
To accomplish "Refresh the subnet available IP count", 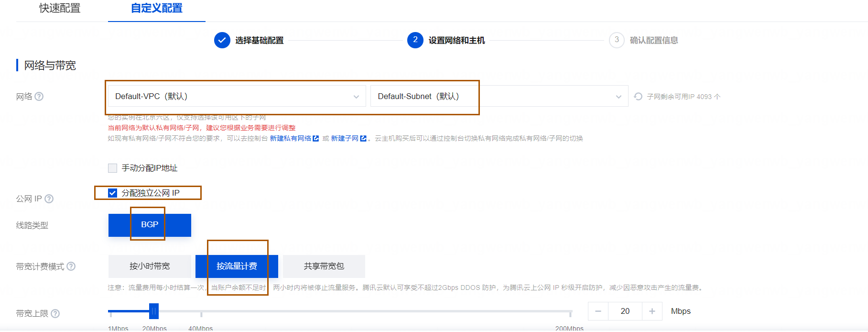I will coord(638,97).
